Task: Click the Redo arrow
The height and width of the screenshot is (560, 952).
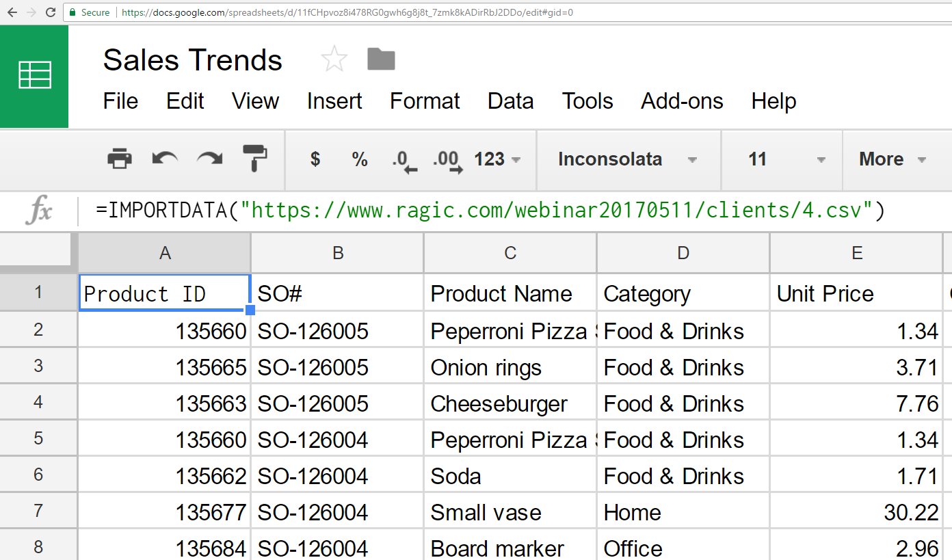Action: 210,159
